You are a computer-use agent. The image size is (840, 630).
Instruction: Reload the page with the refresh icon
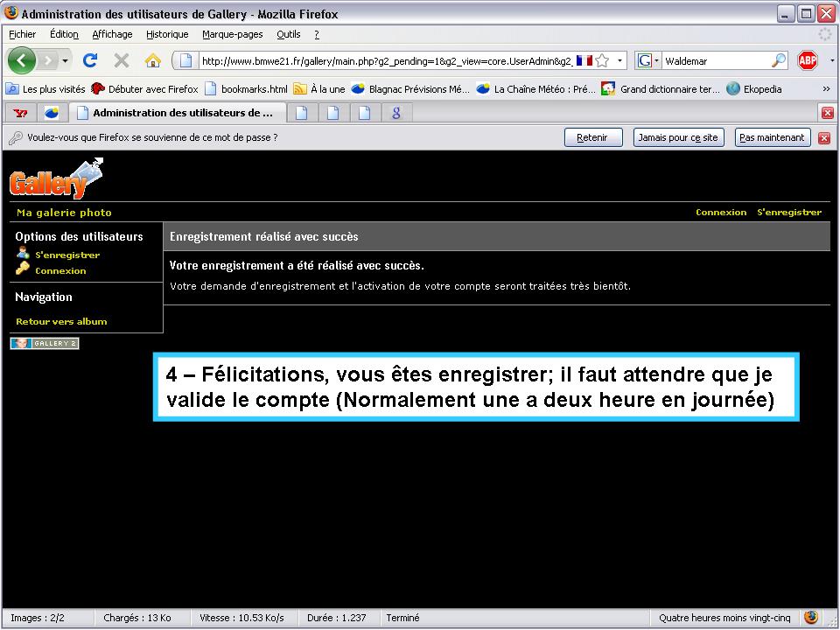click(89, 60)
